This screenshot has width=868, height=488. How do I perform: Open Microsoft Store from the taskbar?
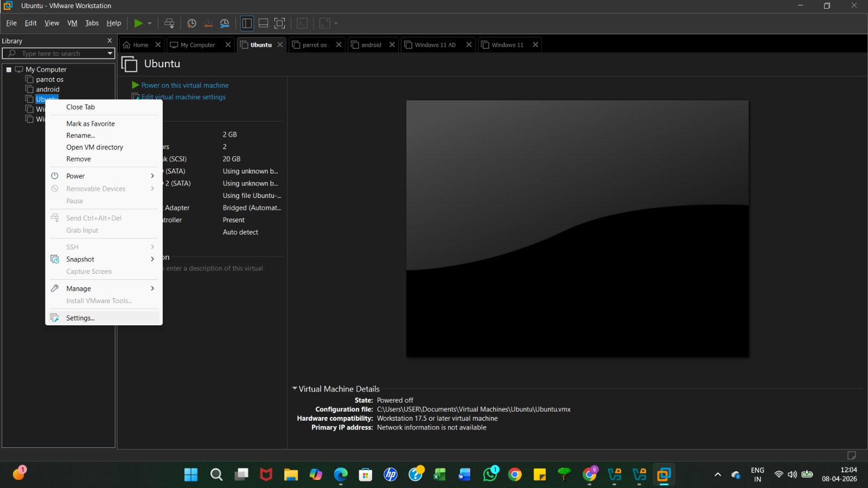(x=366, y=475)
